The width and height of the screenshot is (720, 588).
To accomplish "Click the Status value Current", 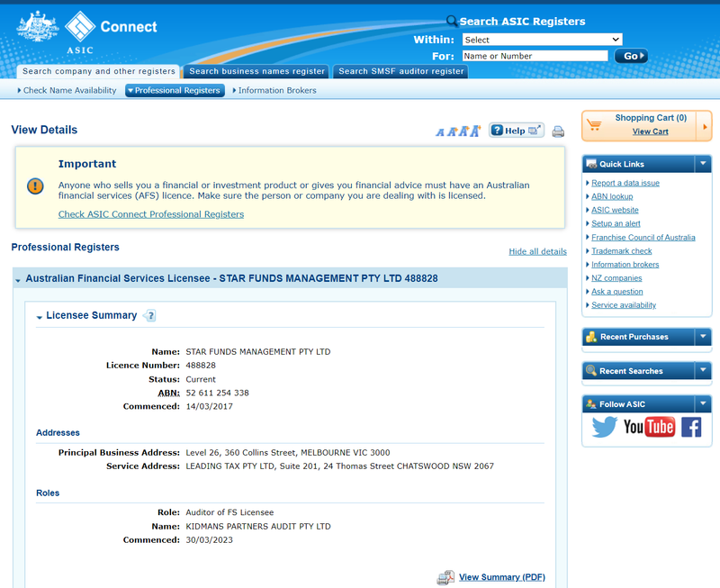I will click(x=201, y=379).
